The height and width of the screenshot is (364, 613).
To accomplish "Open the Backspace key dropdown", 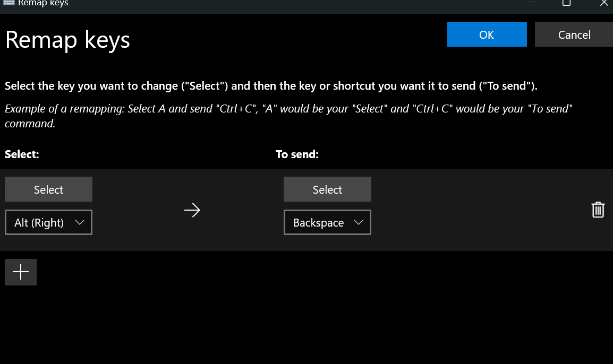I will [327, 222].
